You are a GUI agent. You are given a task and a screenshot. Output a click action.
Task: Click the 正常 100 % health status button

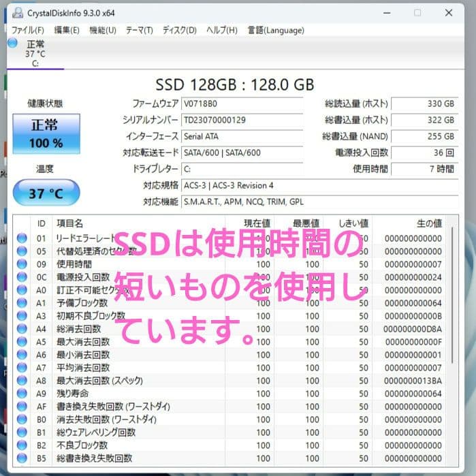tap(46, 134)
